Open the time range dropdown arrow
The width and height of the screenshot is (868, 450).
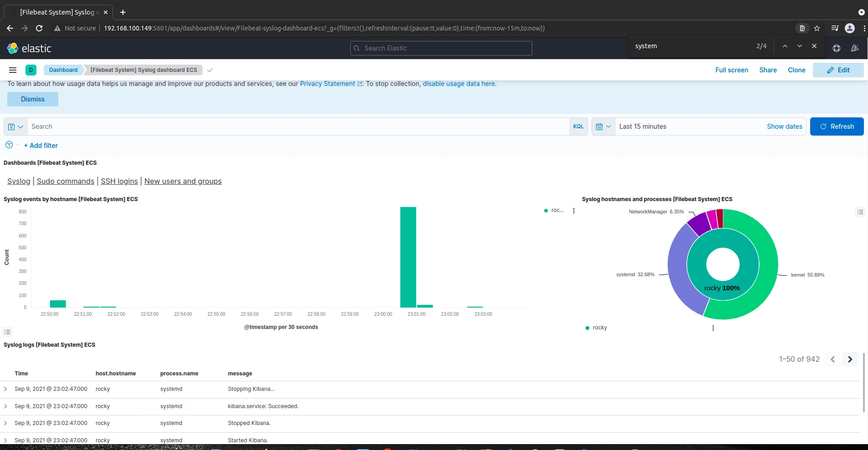tap(609, 126)
